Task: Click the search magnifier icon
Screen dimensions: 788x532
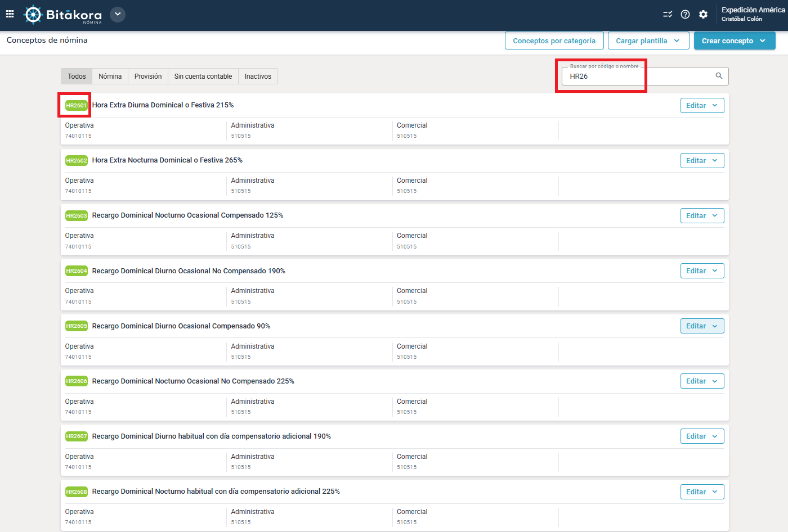Action: [719, 76]
